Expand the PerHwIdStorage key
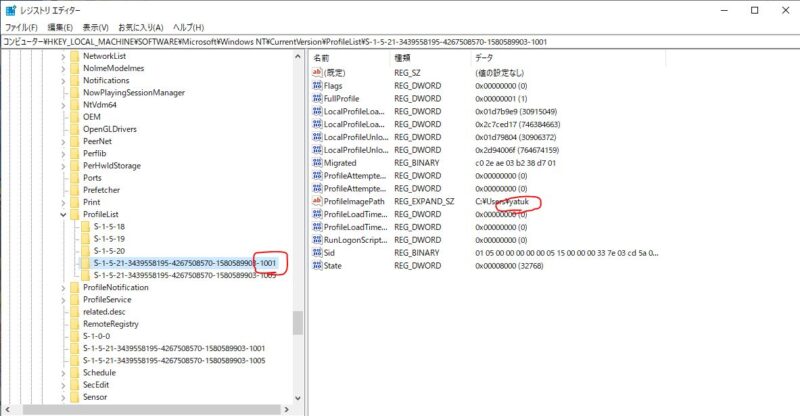 (x=63, y=166)
